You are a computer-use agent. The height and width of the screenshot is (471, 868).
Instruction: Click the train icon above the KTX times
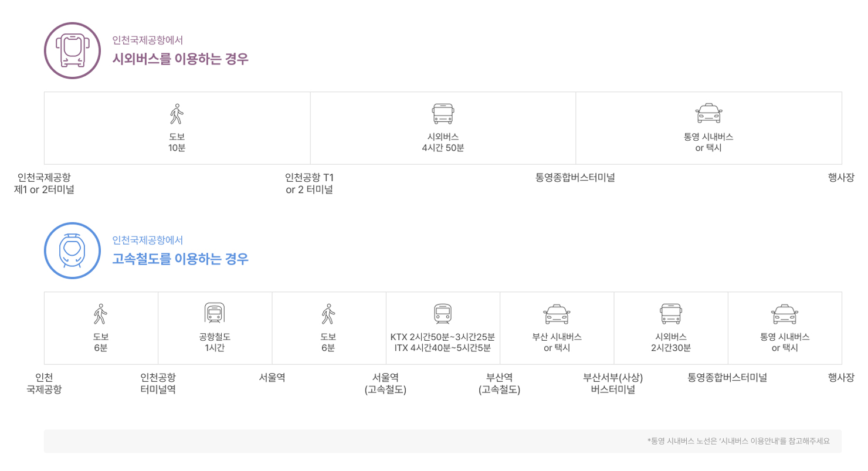442,313
